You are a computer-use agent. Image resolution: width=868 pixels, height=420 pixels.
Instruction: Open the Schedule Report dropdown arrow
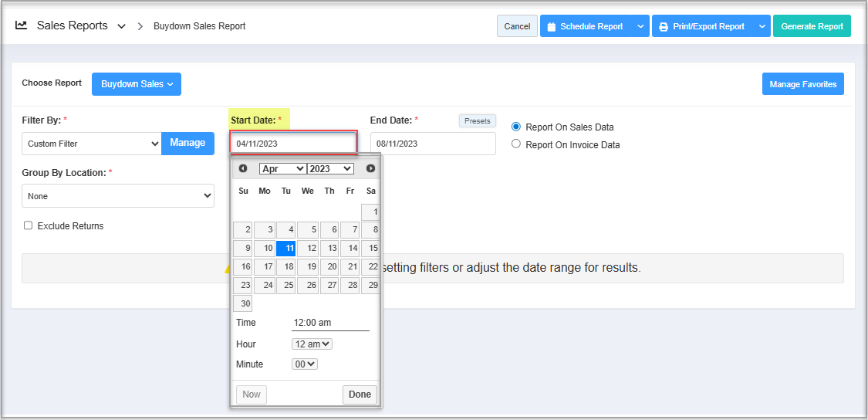[640, 26]
